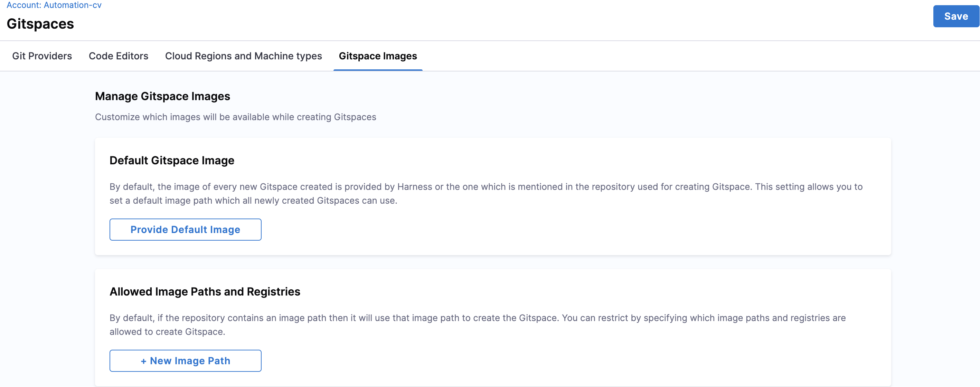Click the Gitspaces page title
This screenshot has width=980, height=387.
(40, 24)
